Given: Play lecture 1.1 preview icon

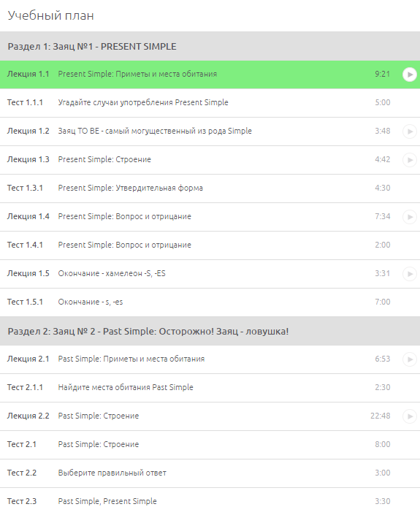Looking at the screenshot, I should point(410,75).
